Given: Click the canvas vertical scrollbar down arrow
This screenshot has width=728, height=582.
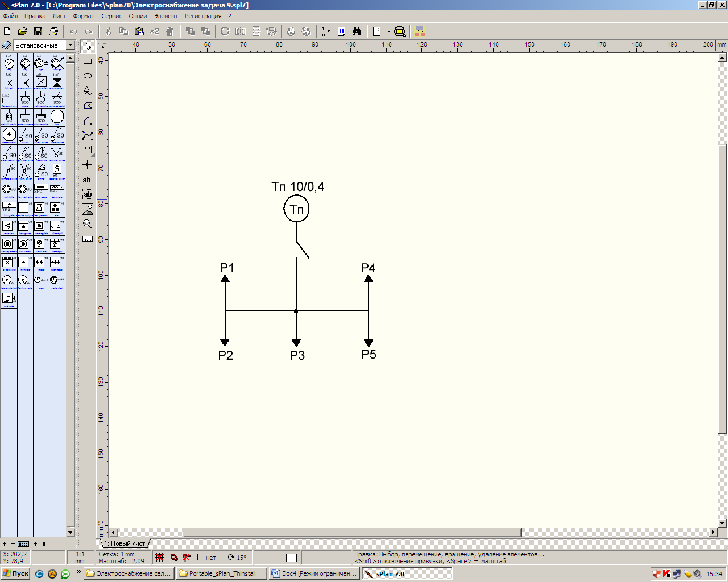Looking at the screenshot, I should pos(722,523).
